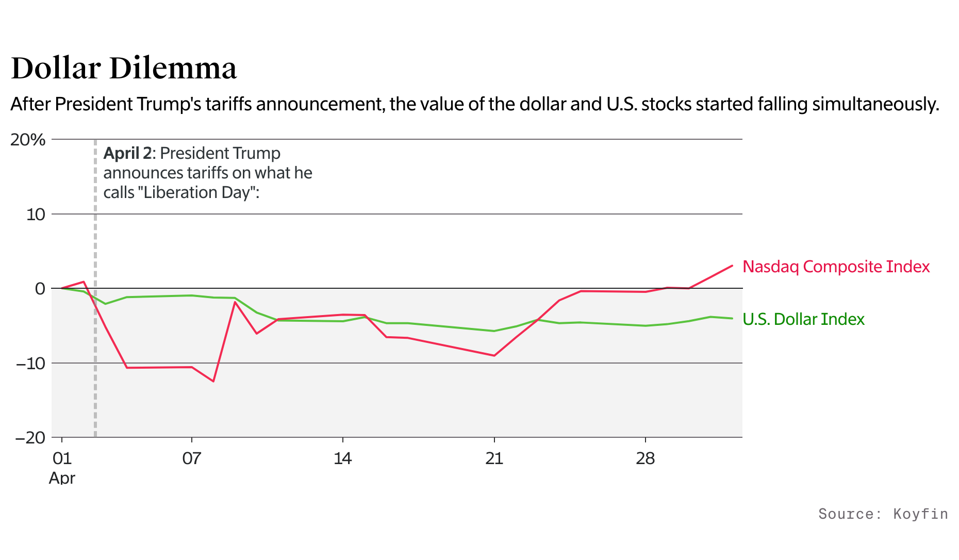The image size is (959, 560).
Task: Click the "Dollar Dilemma" chart title
Action: (124, 69)
